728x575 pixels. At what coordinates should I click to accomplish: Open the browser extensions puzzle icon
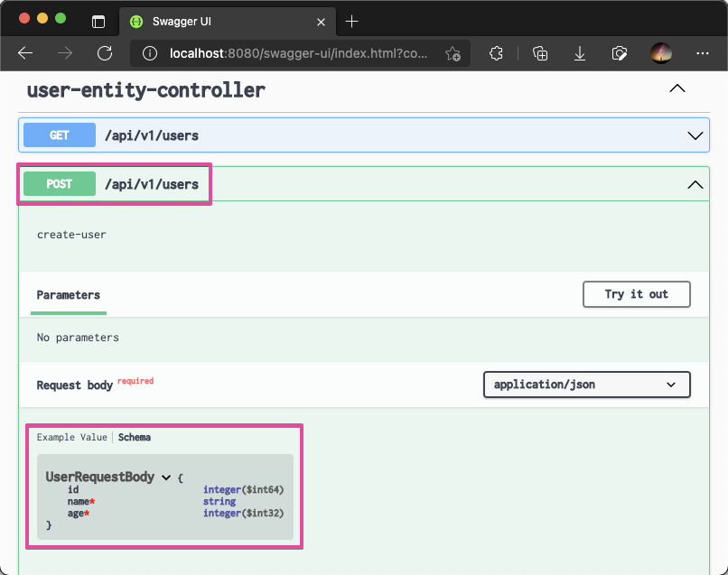(496, 53)
